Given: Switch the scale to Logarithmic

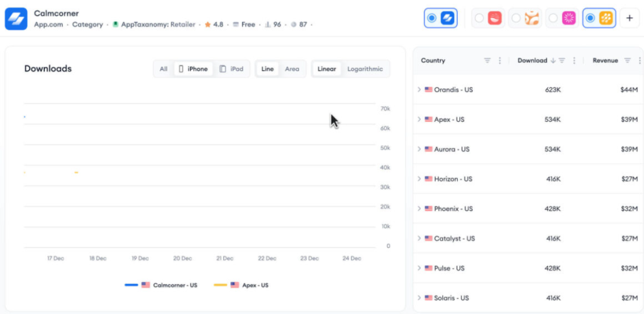Looking at the screenshot, I should tap(365, 69).
